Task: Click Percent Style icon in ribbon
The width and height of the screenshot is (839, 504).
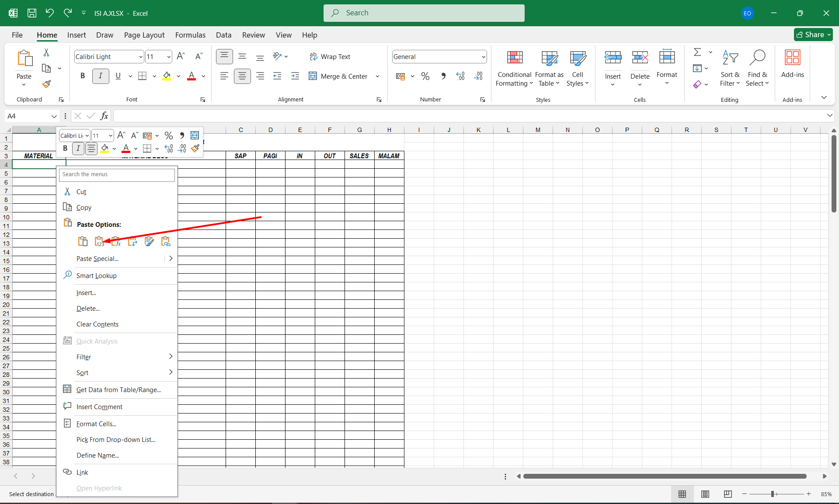Action: pyautogui.click(x=425, y=76)
